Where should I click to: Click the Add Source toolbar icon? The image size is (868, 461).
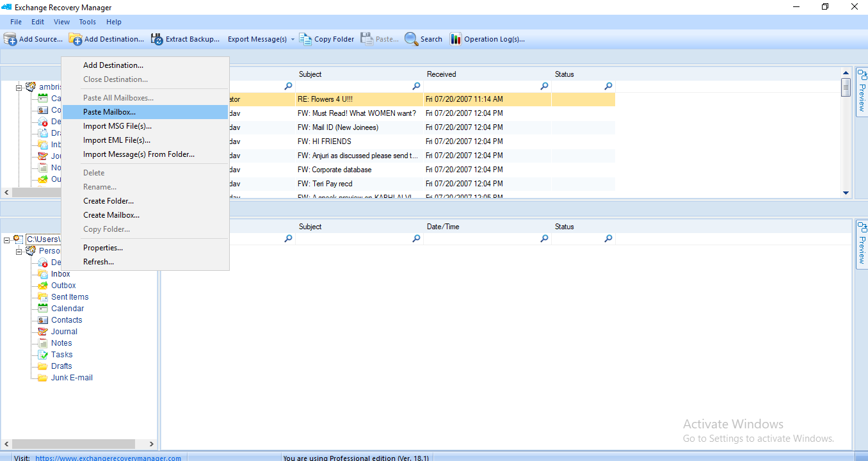(x=10, y=39)
